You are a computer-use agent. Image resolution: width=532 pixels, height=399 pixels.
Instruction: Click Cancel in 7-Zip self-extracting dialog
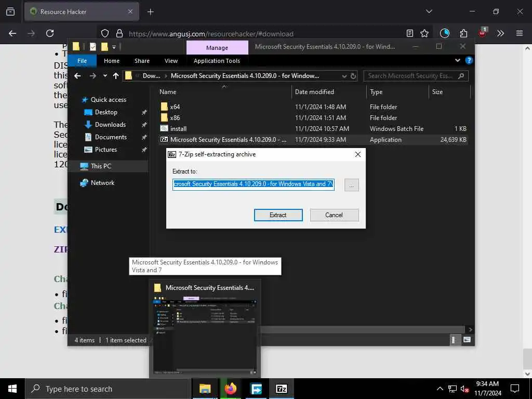(x=334, y=215)
